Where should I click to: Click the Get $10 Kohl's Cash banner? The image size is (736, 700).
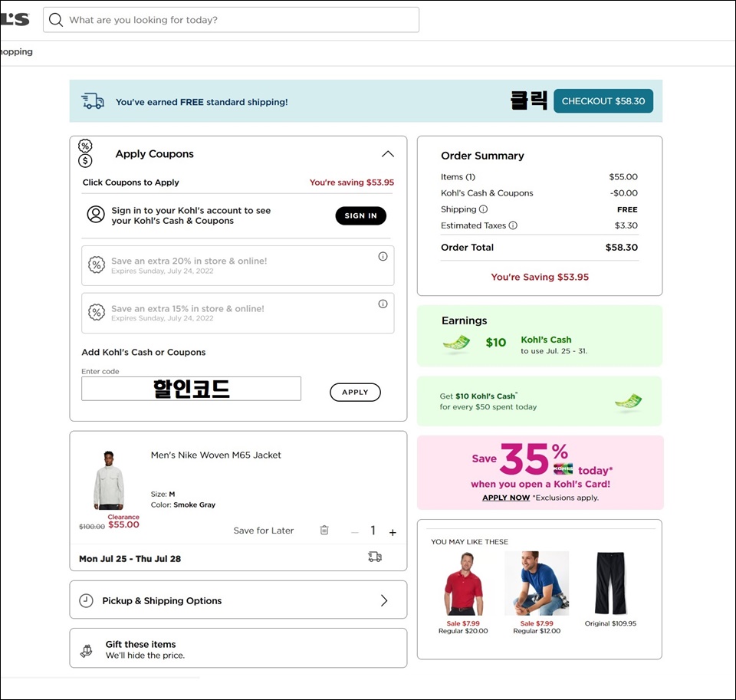tap(539, 401)
